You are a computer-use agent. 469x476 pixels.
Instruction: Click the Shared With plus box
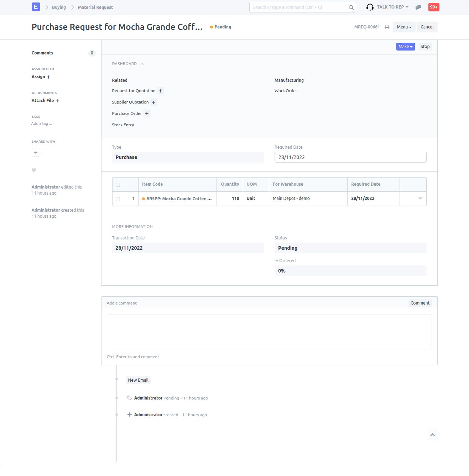coord(36,152)
